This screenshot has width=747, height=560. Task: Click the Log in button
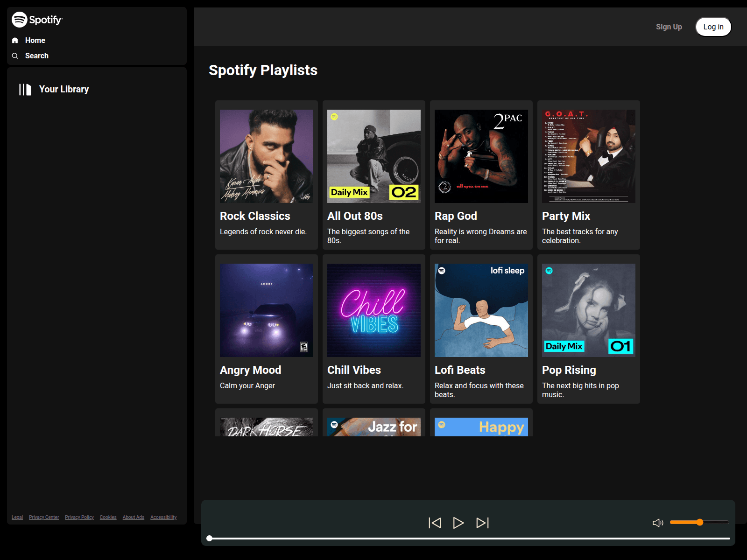pyautogui.click(x=713, y=27)
